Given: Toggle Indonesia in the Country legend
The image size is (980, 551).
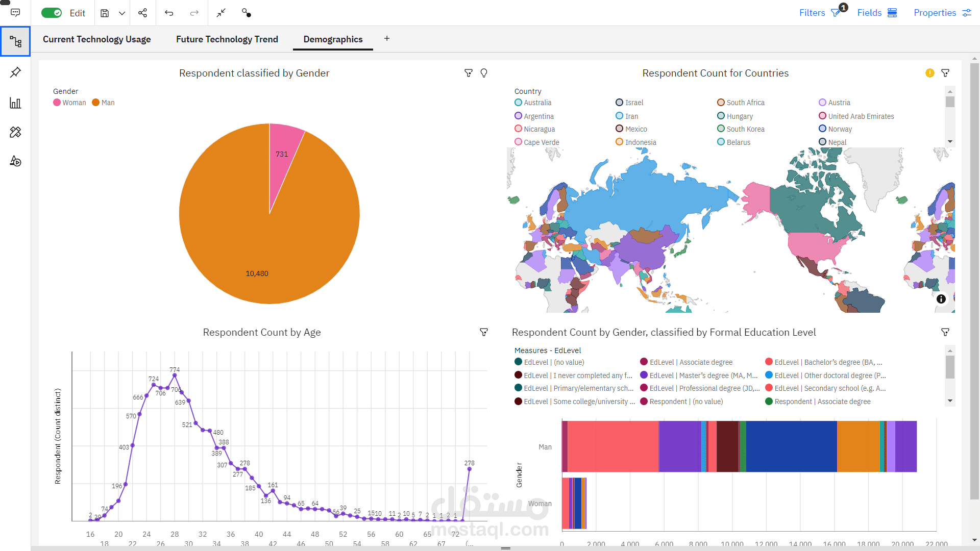Looking at the screenshot, I should coord(636,142).
